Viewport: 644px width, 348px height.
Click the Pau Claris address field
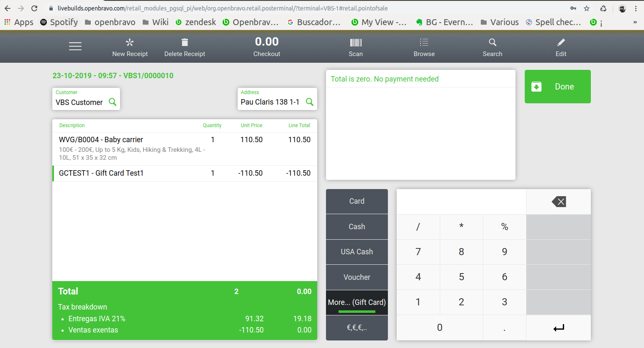[277, 99]
